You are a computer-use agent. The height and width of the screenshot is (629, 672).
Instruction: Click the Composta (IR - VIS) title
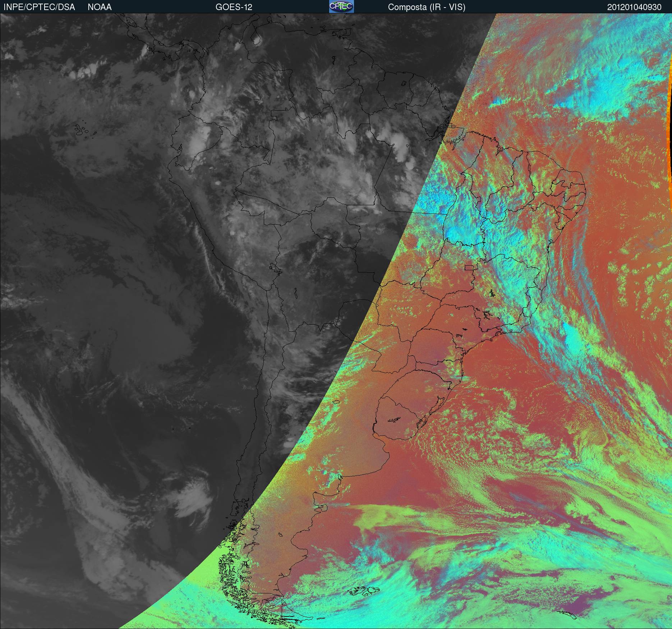[427, 8]
